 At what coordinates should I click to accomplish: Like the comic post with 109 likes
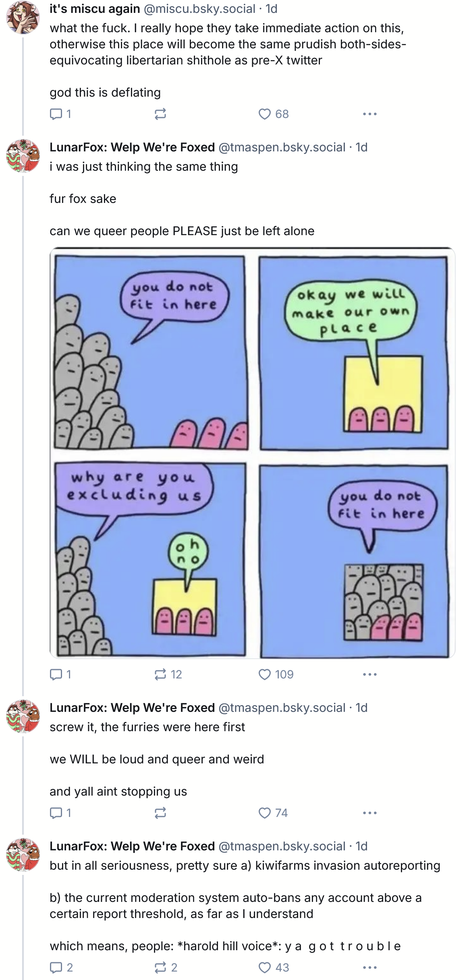(x=264, y=674)
